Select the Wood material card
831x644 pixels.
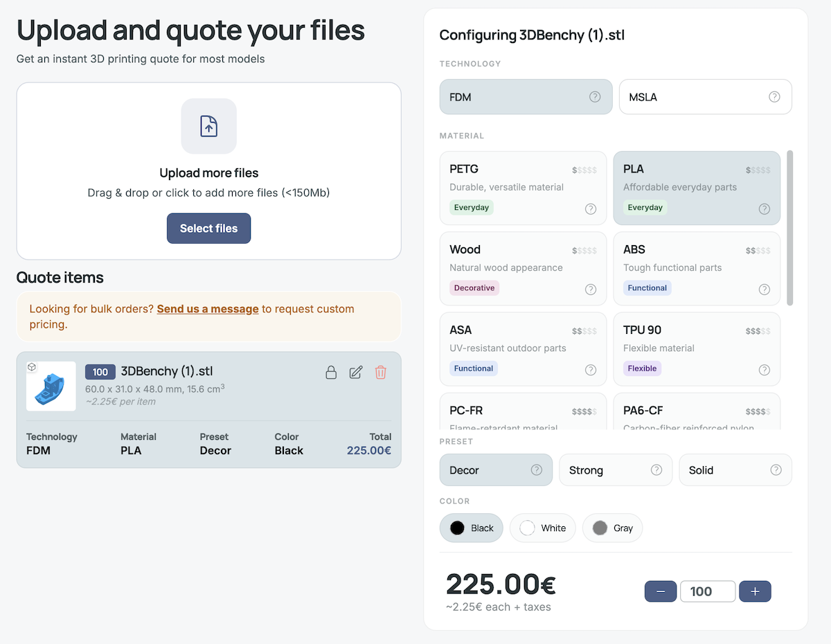pos(523,269)
